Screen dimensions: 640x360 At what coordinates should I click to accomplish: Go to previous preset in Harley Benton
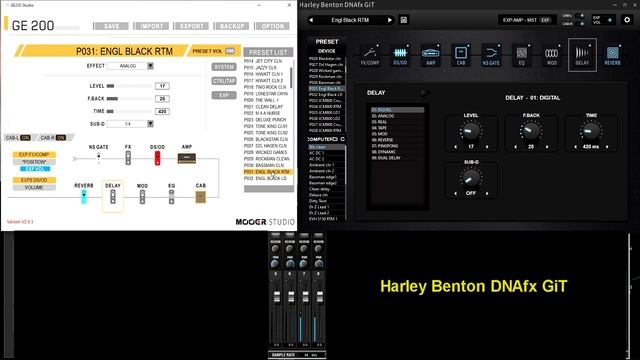click(311, 20)
